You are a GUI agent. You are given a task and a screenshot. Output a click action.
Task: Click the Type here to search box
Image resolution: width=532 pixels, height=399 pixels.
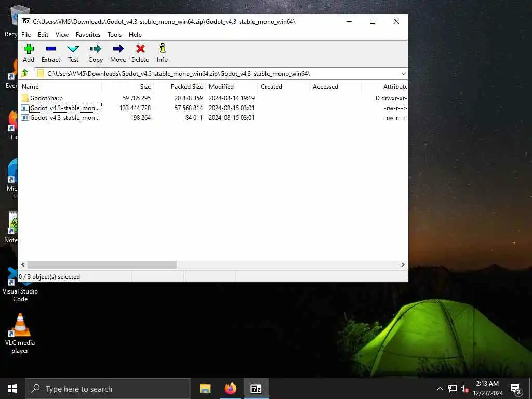108,389
